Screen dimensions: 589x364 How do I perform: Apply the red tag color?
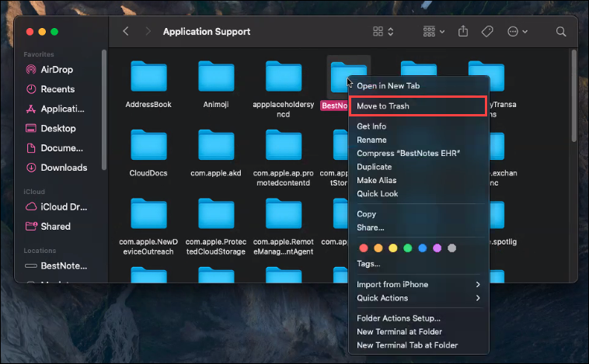point(363,248)
